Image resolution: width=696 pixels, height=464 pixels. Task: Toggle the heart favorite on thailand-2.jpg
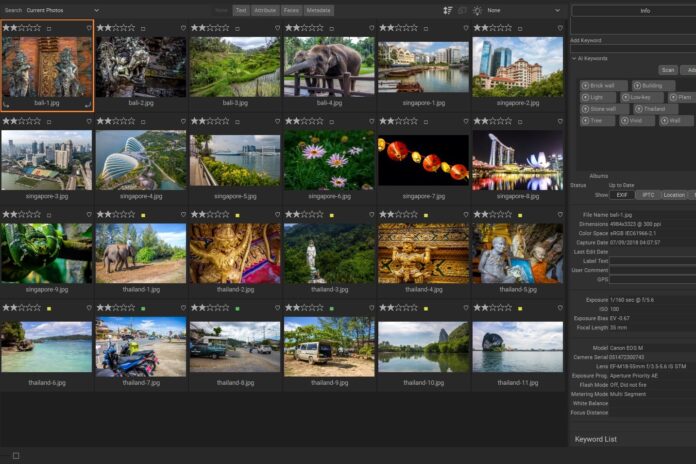point(277,215)
